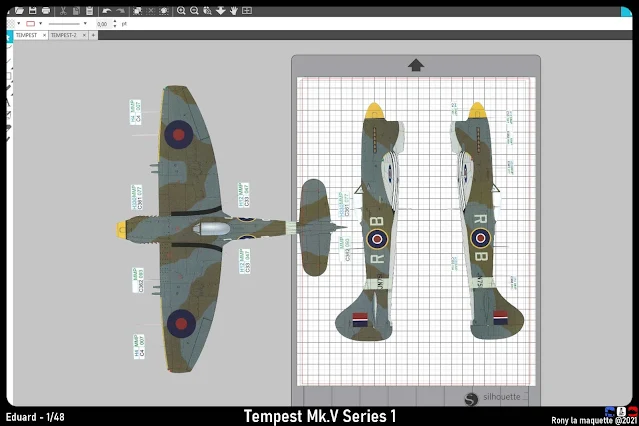Select the Eraser tool in left toolbar
The height and width of the screenshot is (426, 639).
(x=9, y=128)
